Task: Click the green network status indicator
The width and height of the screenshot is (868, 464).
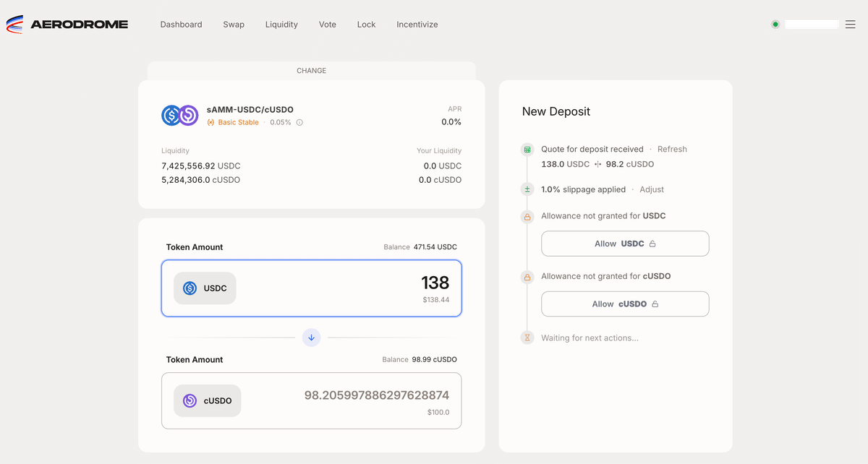Action: tap(775, 24)
